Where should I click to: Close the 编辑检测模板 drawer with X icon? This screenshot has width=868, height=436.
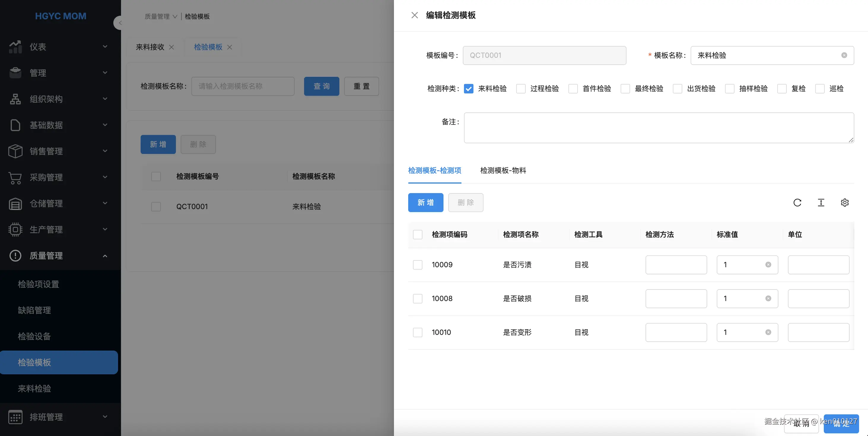coord(414,15)
